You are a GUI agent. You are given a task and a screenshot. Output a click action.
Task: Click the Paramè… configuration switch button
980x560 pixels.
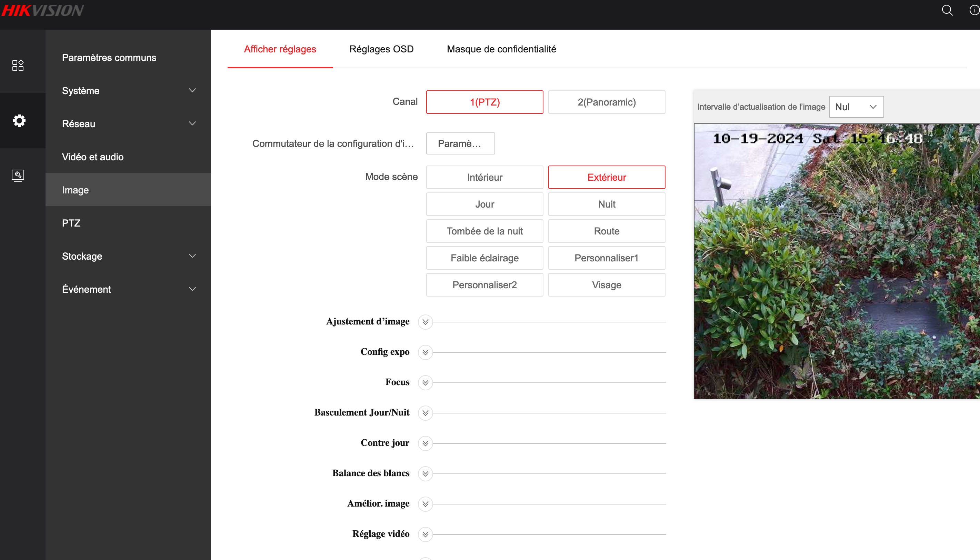[460, 143]
